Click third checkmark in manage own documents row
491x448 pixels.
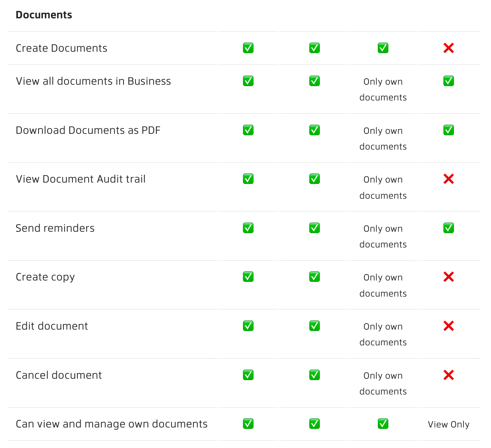(383, 424)
